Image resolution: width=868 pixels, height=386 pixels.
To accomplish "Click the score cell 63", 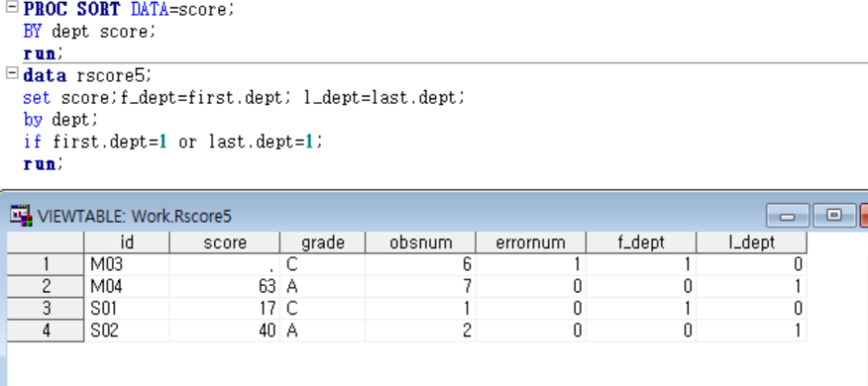I will click(224, 287).
